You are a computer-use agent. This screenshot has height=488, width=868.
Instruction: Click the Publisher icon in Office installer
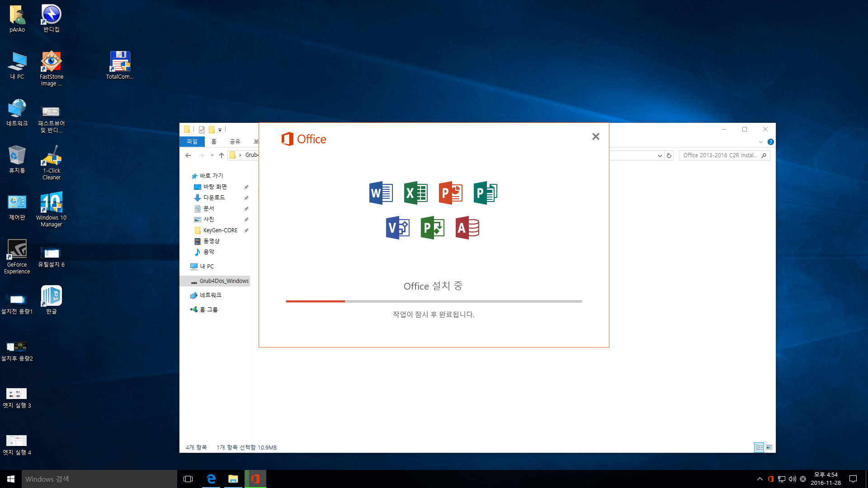pyautogui.click(x=485, y=192)
